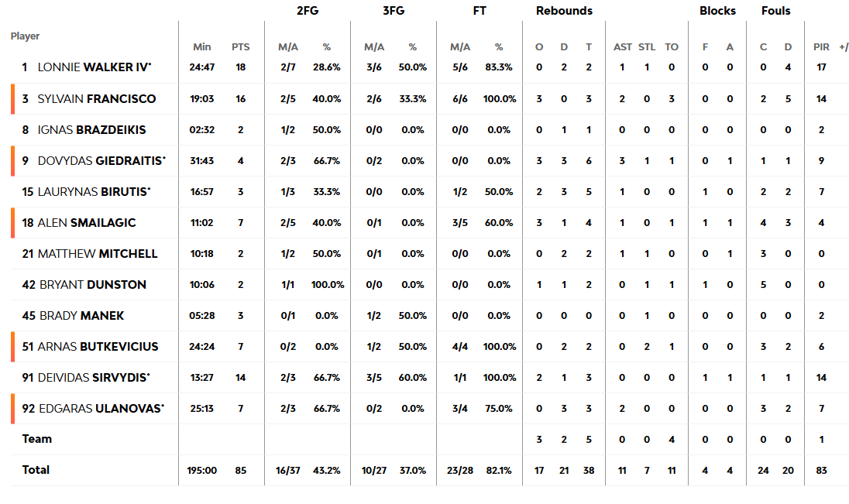Click the Min column header
The height and width of the screenshot is (504, 849).
(x=201, y=47)
